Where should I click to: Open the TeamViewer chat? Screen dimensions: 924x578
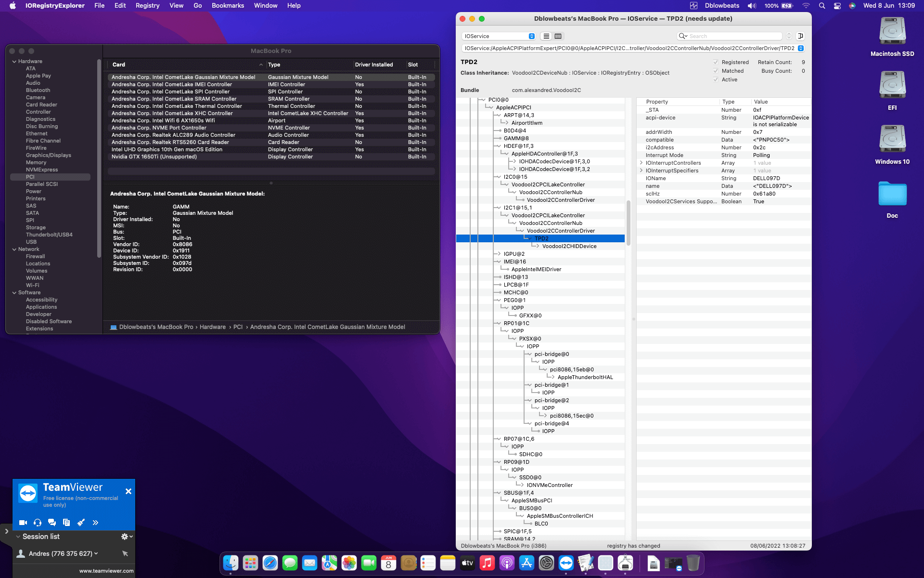[52, 523]
